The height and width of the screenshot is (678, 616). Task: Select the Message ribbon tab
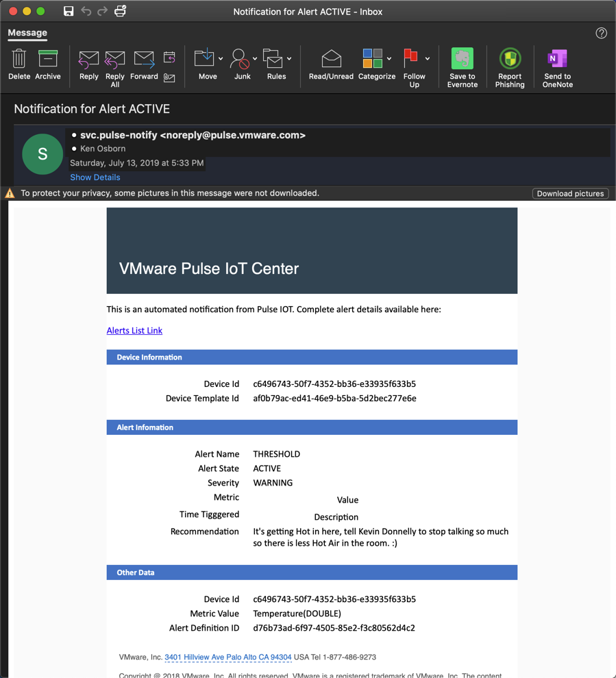click(27, 33)
